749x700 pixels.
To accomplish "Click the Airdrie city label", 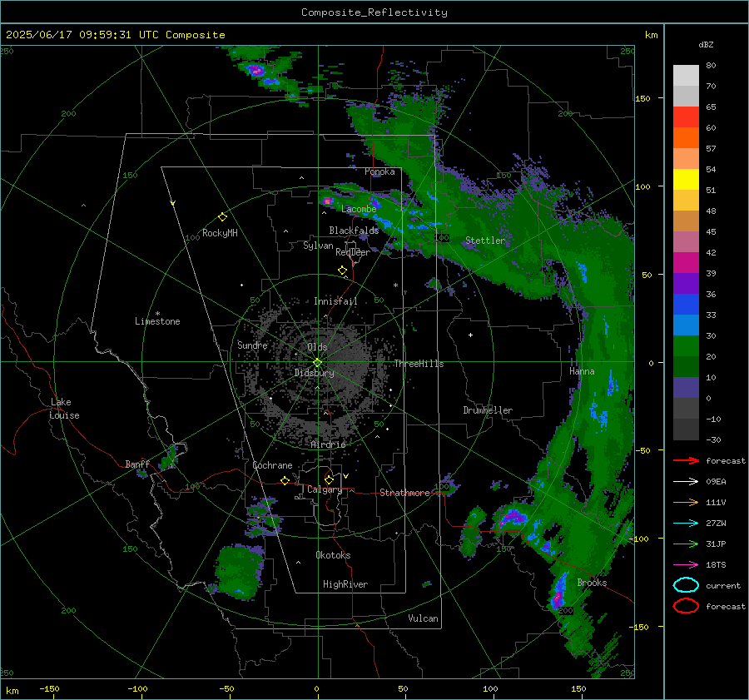I will 328,444.
